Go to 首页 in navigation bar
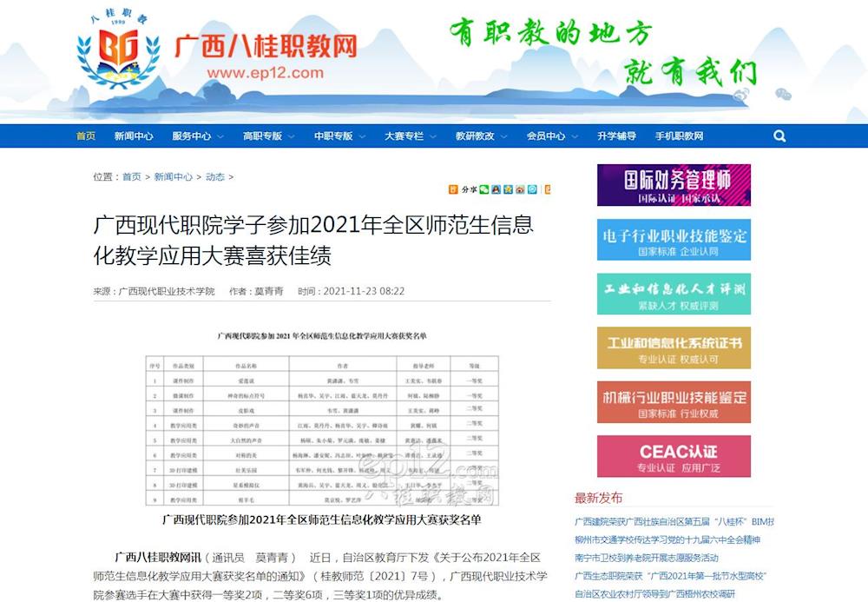 [x=86, y=136]
